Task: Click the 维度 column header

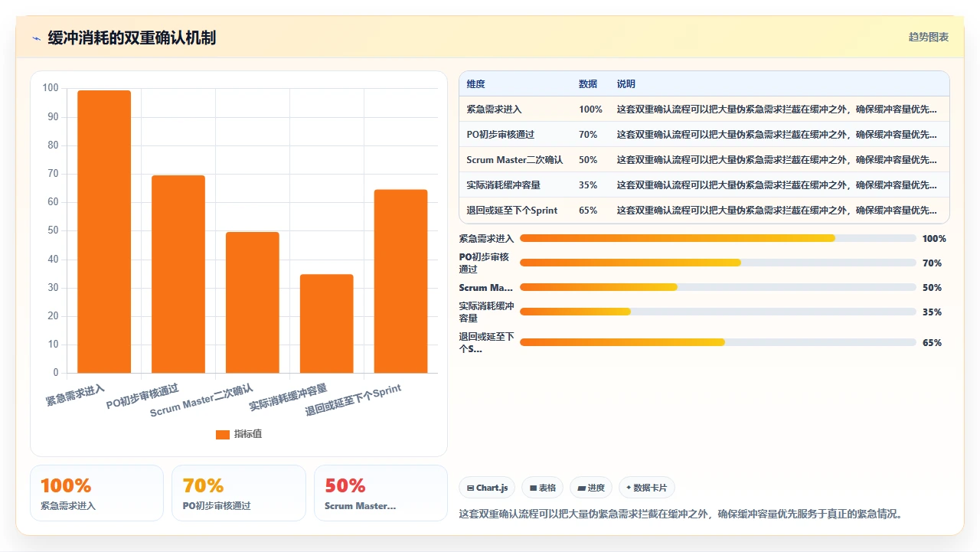Action: [x=476, y=84]
